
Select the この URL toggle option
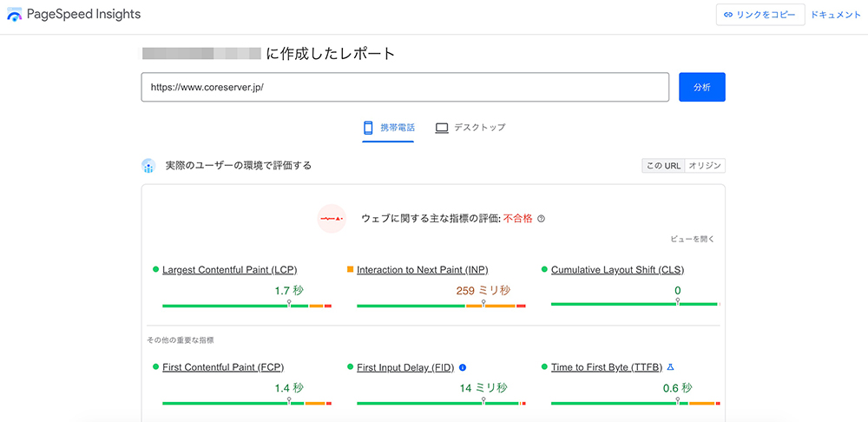(x=662, y=166)
